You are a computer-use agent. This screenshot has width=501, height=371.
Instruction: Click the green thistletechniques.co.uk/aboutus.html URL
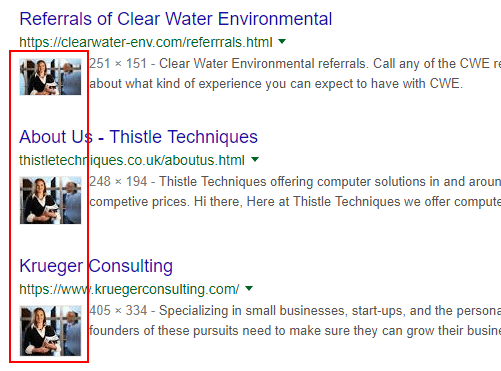(x=132, y=160)
